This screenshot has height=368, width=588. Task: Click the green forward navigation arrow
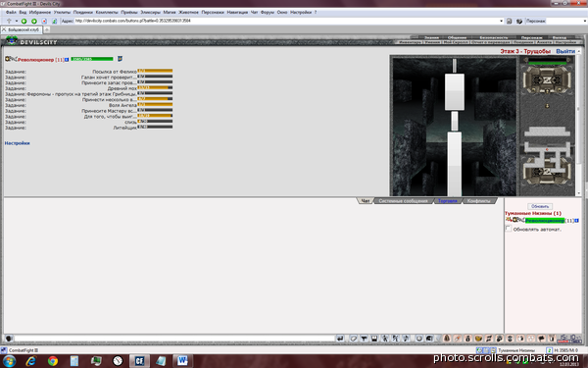point(34,21)
